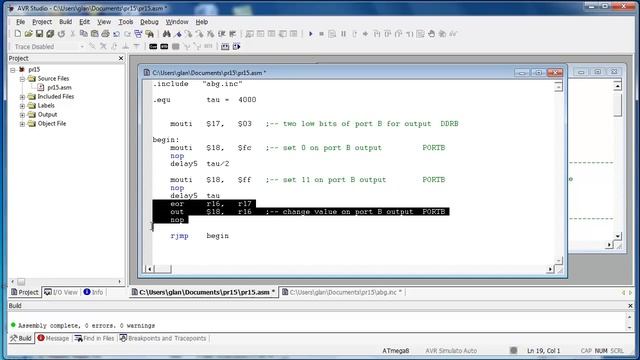Open the Edit menu
Screen dimensions: 640x360
pyautogui.click(x=84, y=22)
